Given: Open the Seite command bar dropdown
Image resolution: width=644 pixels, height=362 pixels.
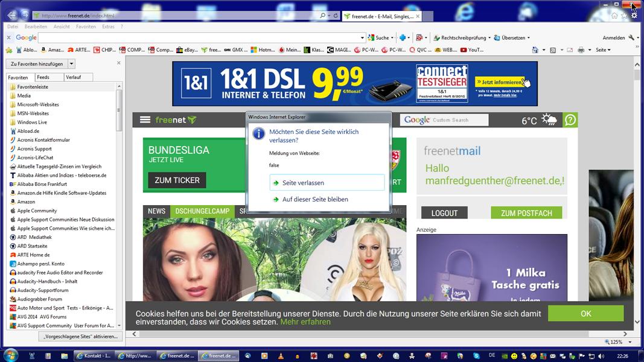Looking at the screenshot, I should 604,49.
